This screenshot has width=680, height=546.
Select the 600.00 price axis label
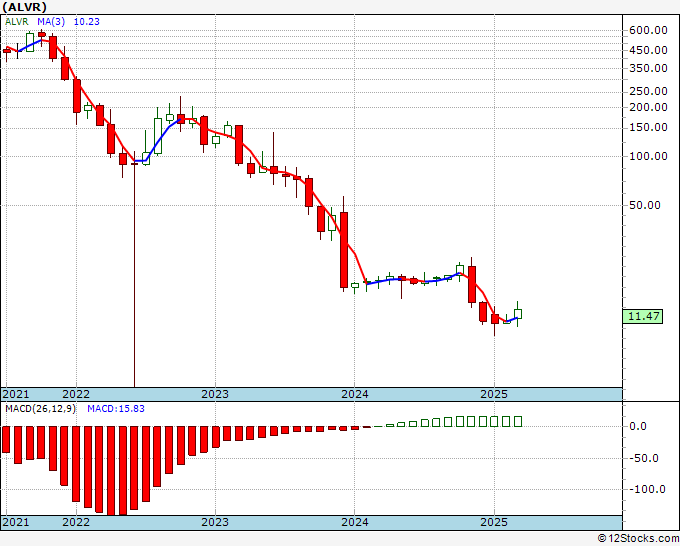[x=648, y=30]
